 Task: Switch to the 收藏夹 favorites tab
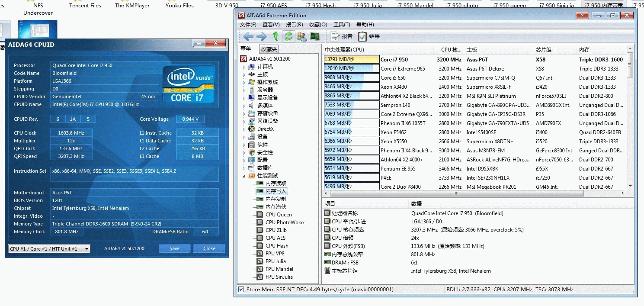269,49
